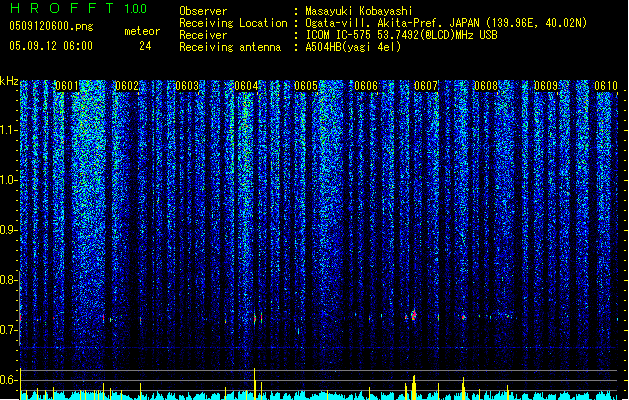Click the 0602 time marker
This screenshot has width=629, height=400.
(x=127, y=86)
